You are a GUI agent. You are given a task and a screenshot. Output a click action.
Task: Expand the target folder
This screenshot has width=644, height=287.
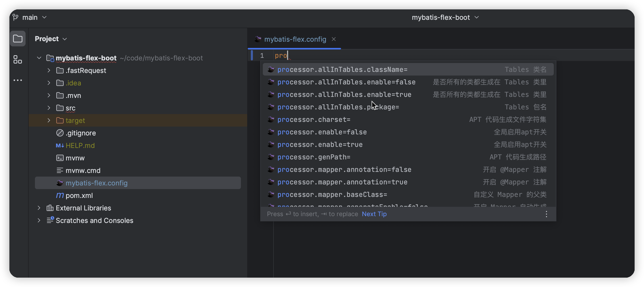[x=49, y=120]
